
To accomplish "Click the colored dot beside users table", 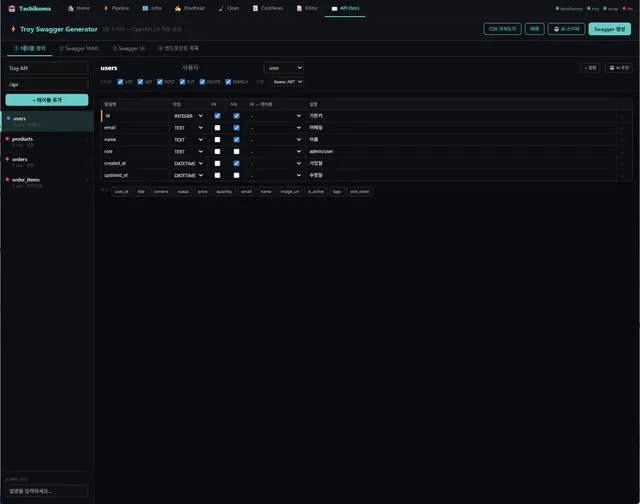I will point(8,118).
